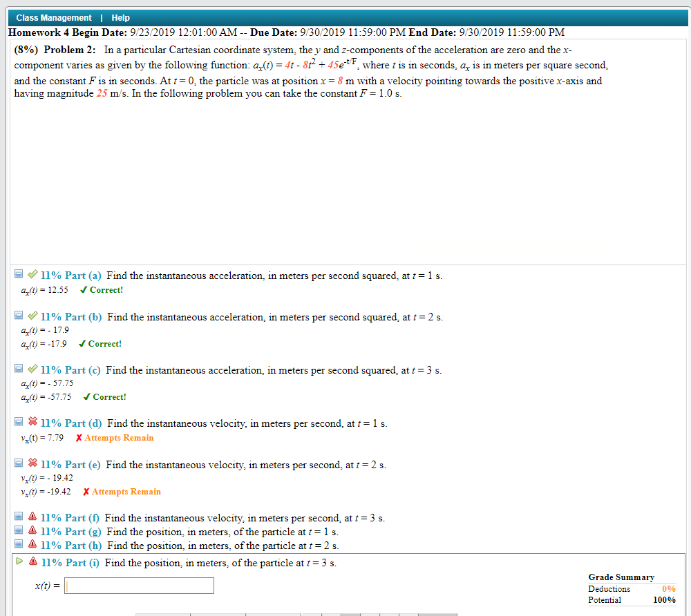The image size is (691, 616).
Task: Click the green arrow icon beside Part (i)
Action: coord(19,562)
